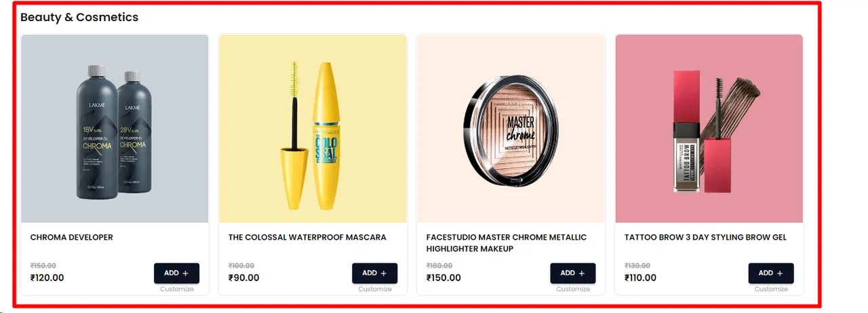
Task: Click the Beauty & Cosmetics heading
Action: click(79, 17)
